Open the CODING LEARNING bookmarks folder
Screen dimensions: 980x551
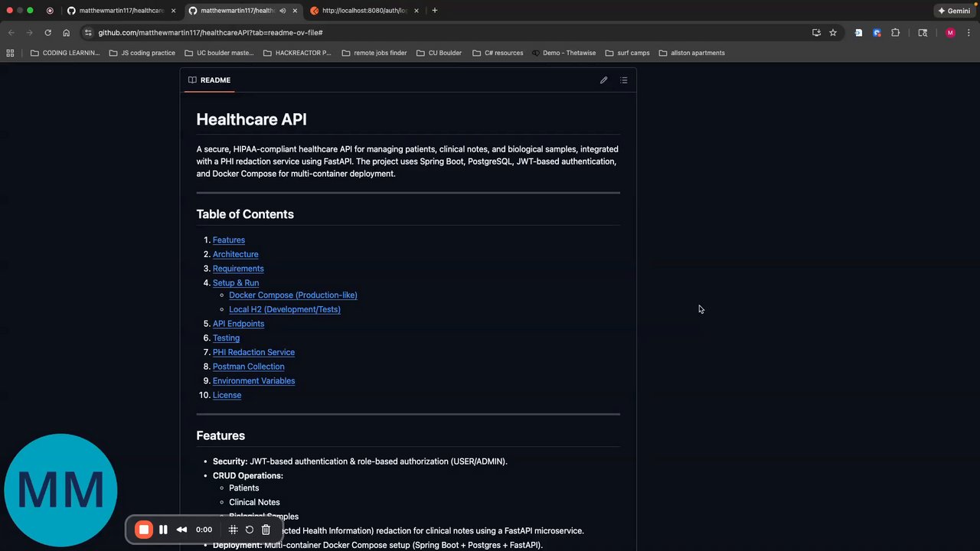pyautogui.click(x=65, y=53)
